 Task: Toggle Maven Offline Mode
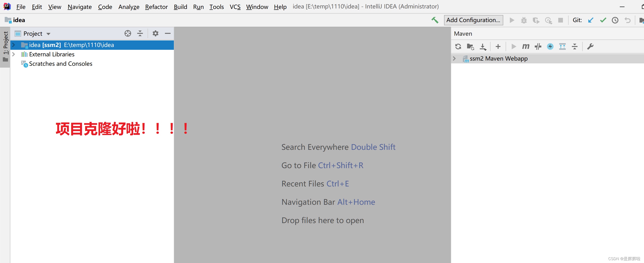[538, 46]
